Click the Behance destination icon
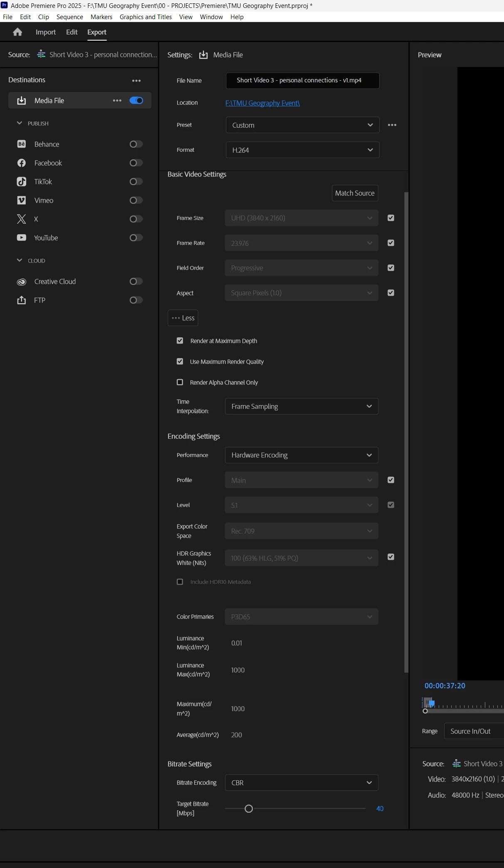The width and height of the screenshot is (504, 868). click(x=22, y=144)
